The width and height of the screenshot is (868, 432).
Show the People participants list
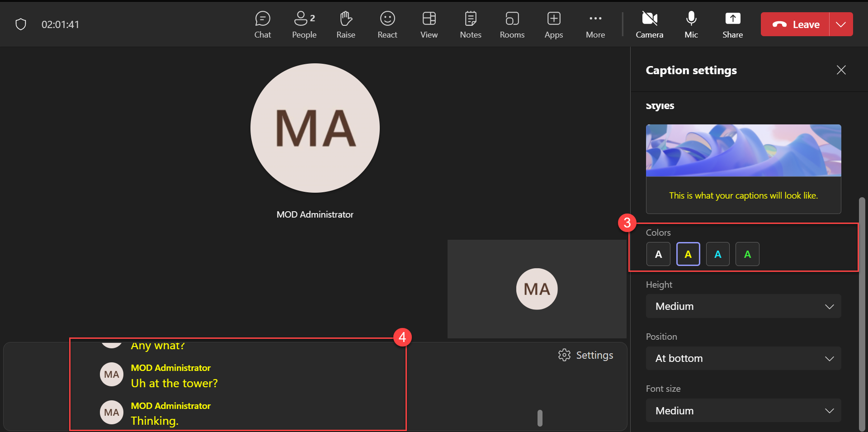304,24
